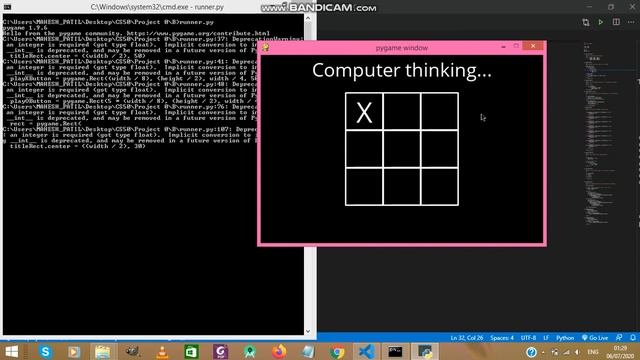640x360 pixels.
Task: Click the blue help icon in the system tray
Action: coord(531,352)
